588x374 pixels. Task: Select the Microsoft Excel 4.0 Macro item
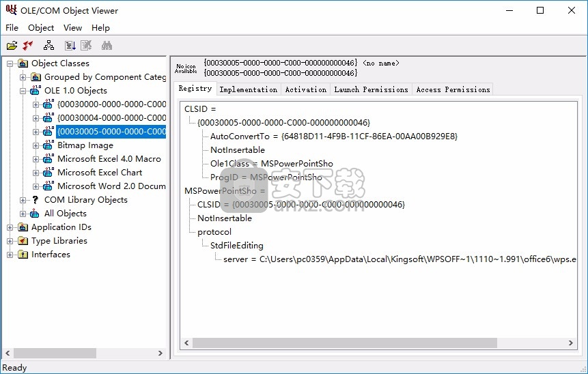tap(109, 159)
